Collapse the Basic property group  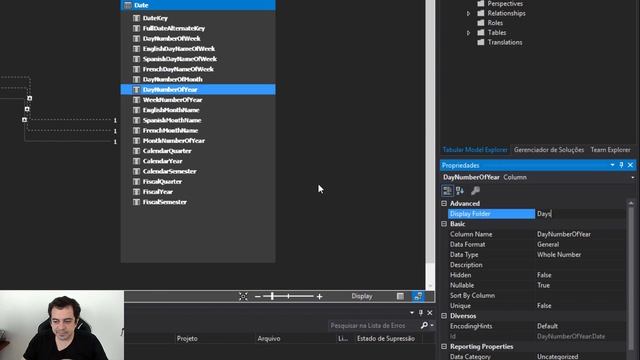pos(444,224)
